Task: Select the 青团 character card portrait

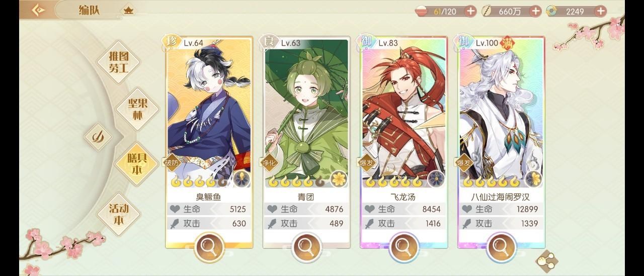Action: 306,108
